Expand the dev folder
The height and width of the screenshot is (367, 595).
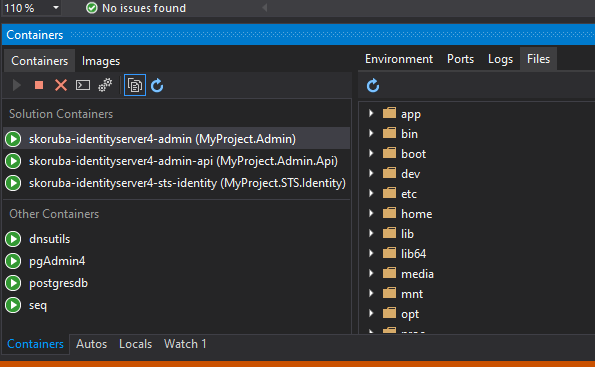click(371, 173)
